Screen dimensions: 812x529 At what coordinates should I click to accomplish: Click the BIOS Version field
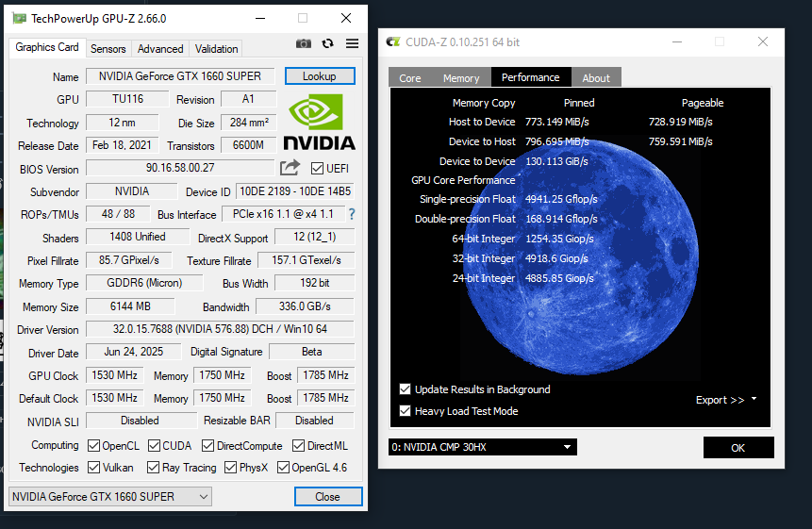click(x=180, y=168)
